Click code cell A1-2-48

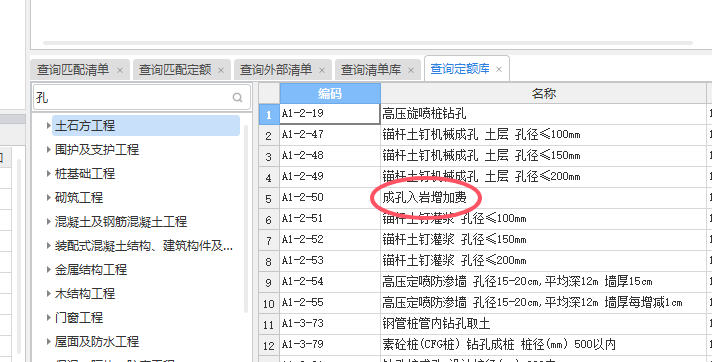tap(330, 156)
